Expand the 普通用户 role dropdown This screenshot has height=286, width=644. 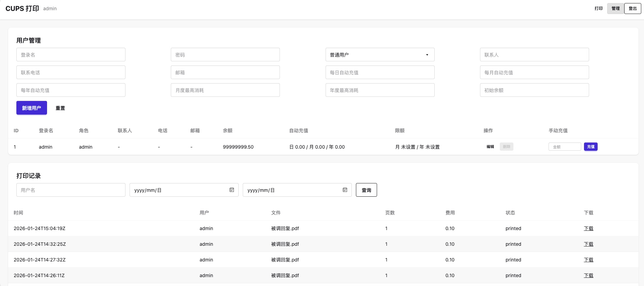(380, 55)
